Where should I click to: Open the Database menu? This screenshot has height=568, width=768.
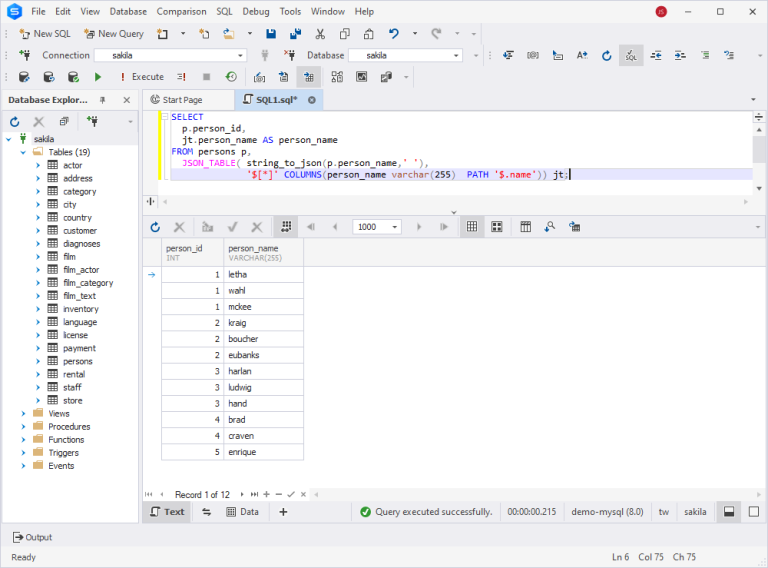click(x=128, y=11)
